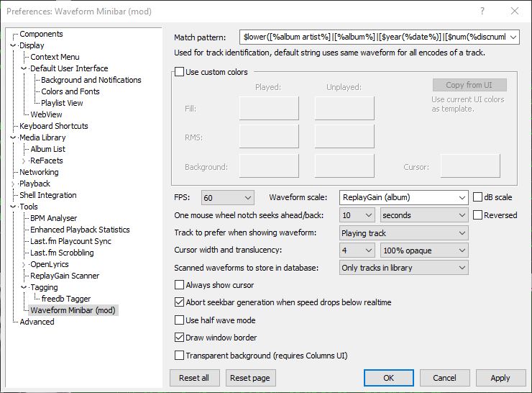This screenshot has height=393, width=532.
Task: Enable Use half wave mode
Action: pyautogui.click(x=180, y=320)
